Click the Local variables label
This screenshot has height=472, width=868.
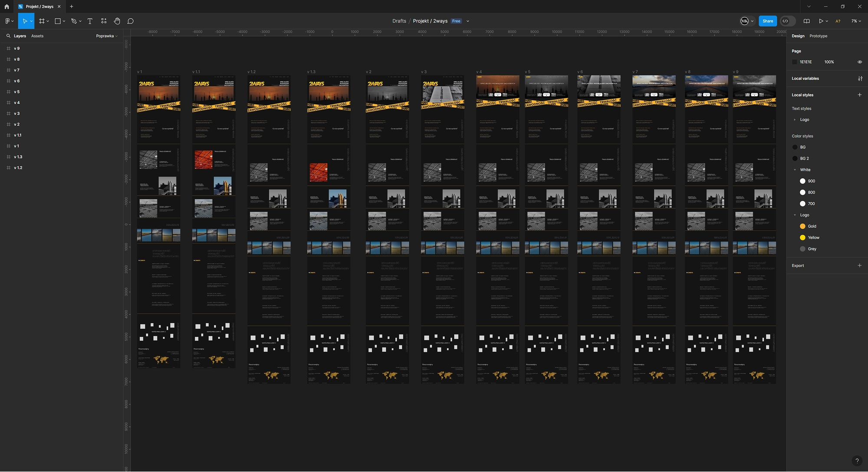tap(805, 79)
